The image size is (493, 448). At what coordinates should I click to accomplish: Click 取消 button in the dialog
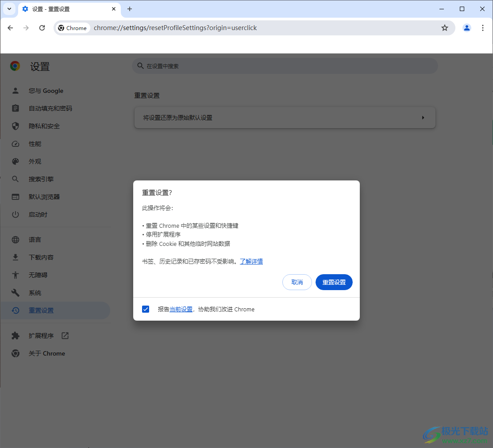tap(297, 282)
